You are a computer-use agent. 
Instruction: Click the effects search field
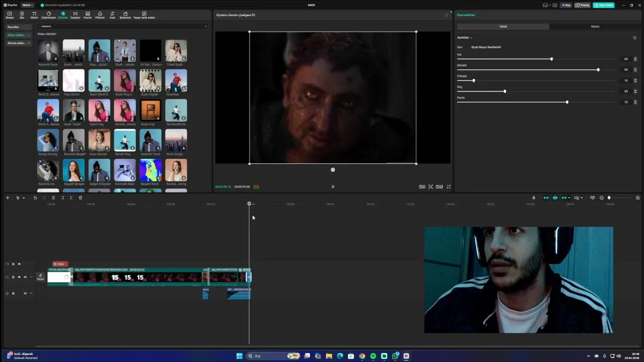122,26
